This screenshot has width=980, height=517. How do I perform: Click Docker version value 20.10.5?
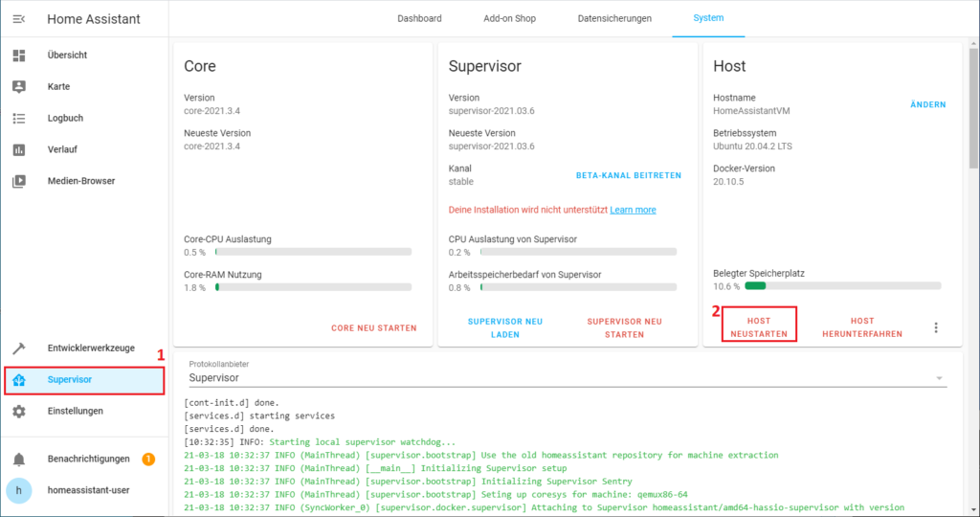click(728, 182)
